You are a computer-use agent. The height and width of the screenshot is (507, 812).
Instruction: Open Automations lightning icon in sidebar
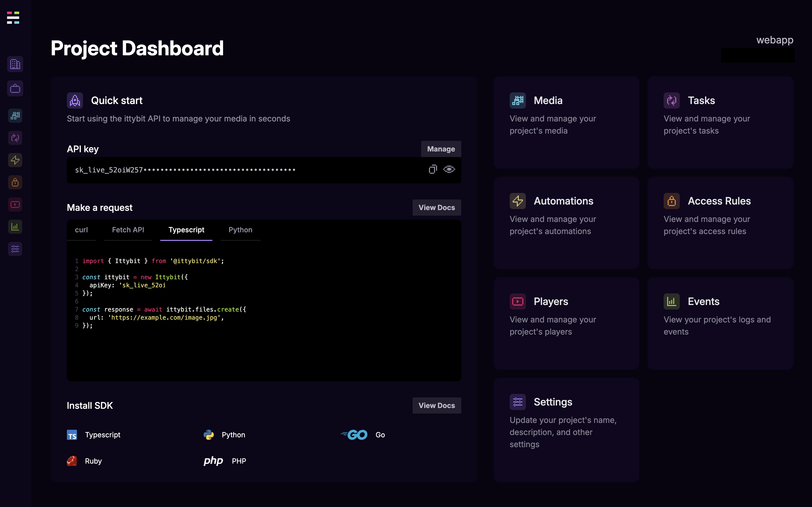[15, 160]
